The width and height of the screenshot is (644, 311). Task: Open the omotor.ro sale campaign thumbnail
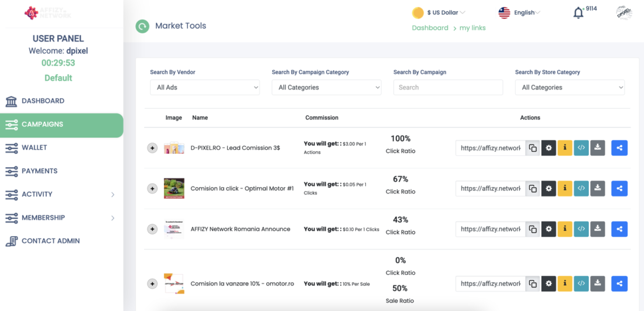click(174, 284)
